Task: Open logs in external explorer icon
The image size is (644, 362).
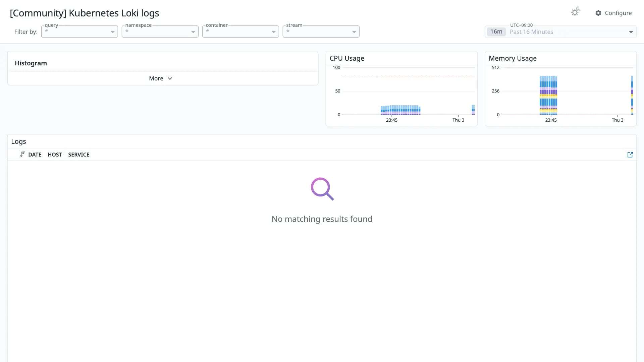Action: pyautogui.click(x=630, y=155)
